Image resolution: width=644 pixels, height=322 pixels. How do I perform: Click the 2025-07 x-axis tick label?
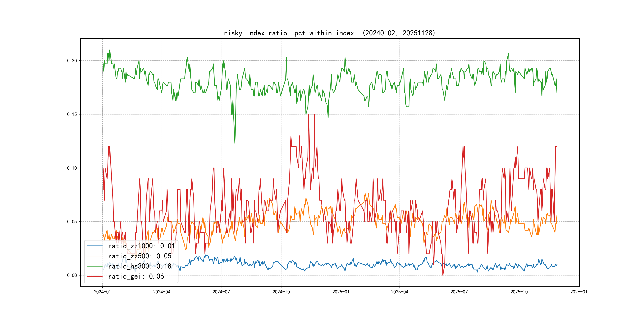[x=459, y=292]
